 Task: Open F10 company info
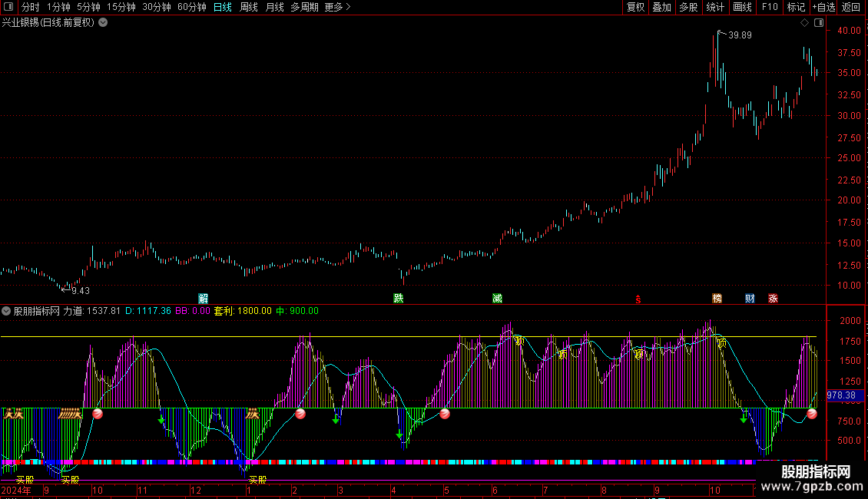click(x=770, y=7)
